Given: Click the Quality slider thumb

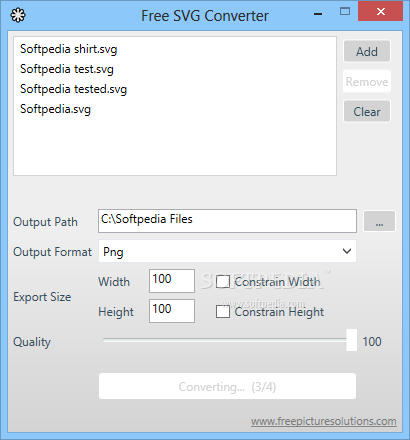Looking at the screenshot, I should [x=351, y=340].
